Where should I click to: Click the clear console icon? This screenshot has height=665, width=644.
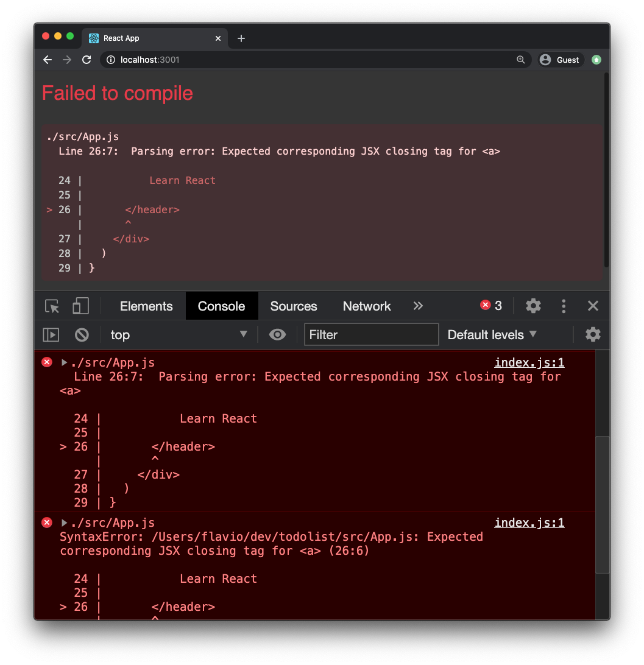tap(82, 334)
